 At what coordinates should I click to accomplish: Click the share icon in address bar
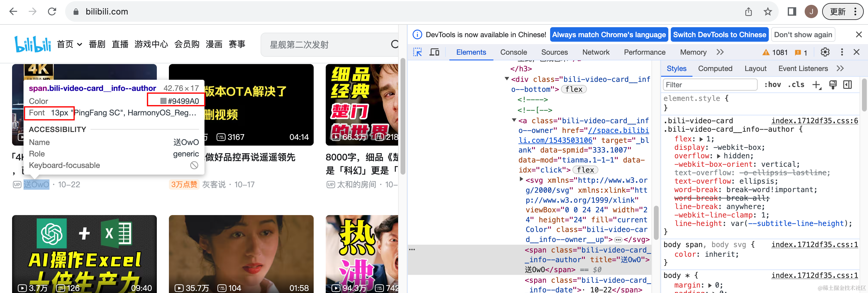coord(748,12)
